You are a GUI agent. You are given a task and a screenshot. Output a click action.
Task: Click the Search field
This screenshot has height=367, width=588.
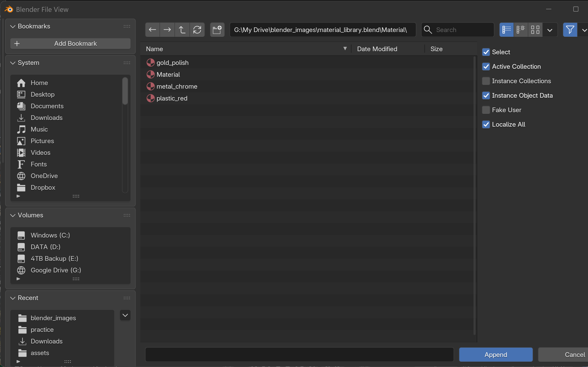tap(457, 30)
